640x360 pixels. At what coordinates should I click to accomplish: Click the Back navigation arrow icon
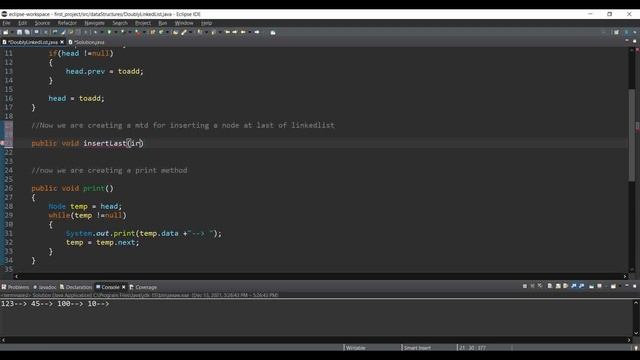pyautogui.click(x=243, y=32)
